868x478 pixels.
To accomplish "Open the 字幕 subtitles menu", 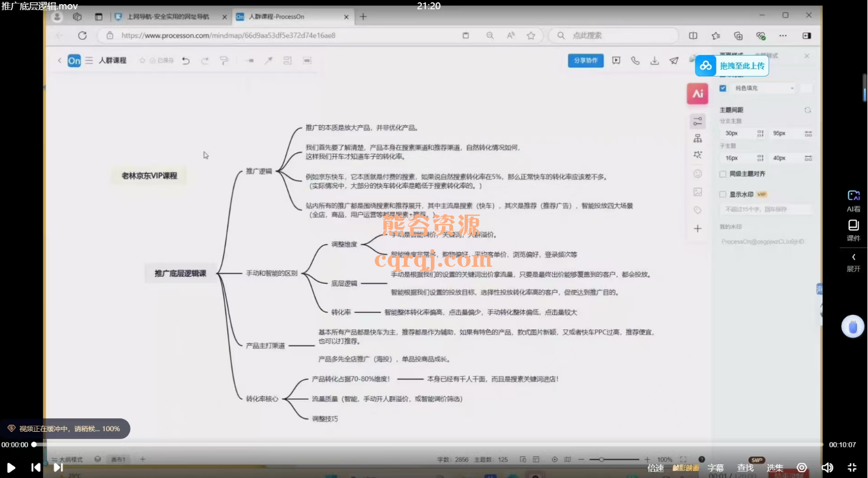I will (715, 468).
